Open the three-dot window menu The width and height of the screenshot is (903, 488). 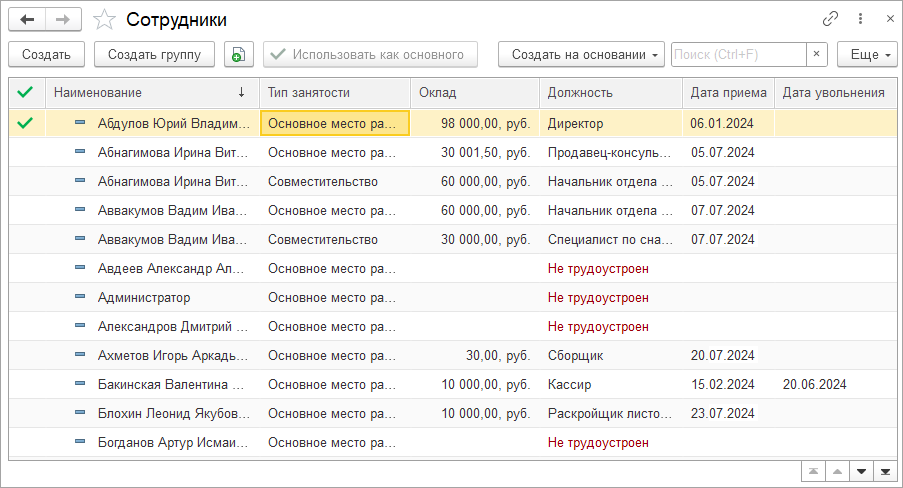[860, 19]
